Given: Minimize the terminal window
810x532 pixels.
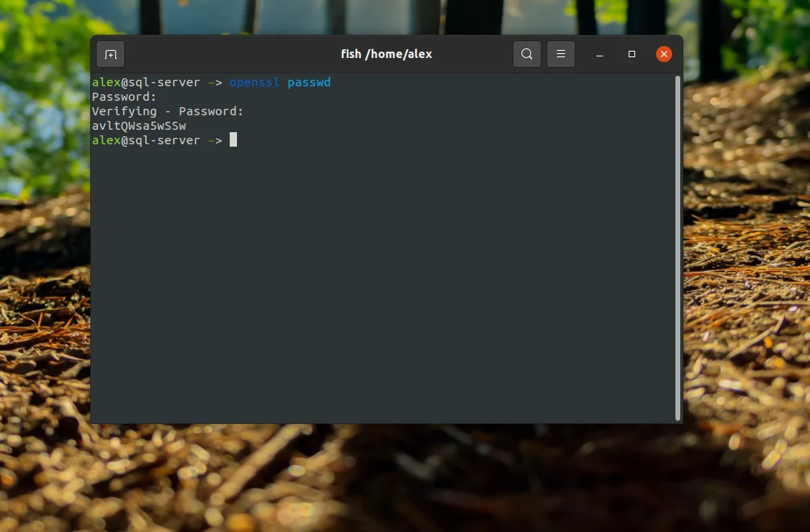Looking at the screenshot, I should 599,54.
